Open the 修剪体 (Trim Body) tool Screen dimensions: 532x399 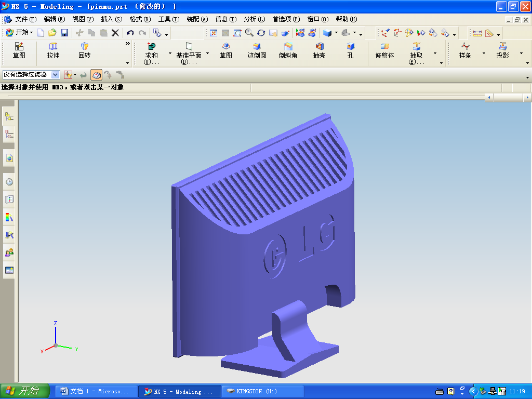384,50
